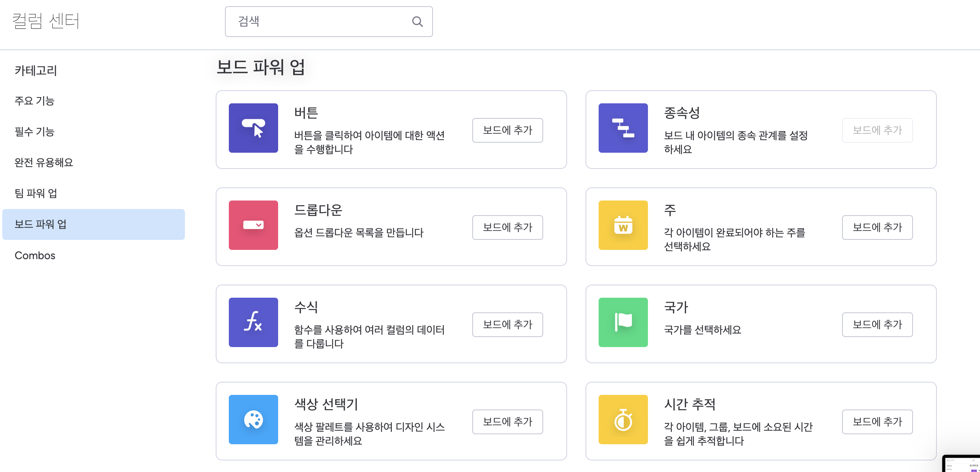This screenshot has height=472, width=980.
Task: Add the 수식 column to board
Action: (507, 325)
